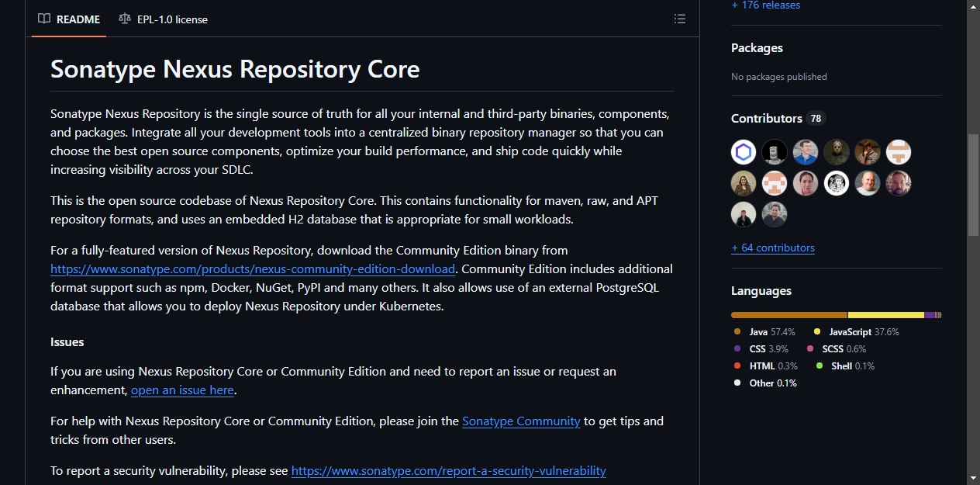Open the orange T-shaped identicon avatar

point(899,152)
